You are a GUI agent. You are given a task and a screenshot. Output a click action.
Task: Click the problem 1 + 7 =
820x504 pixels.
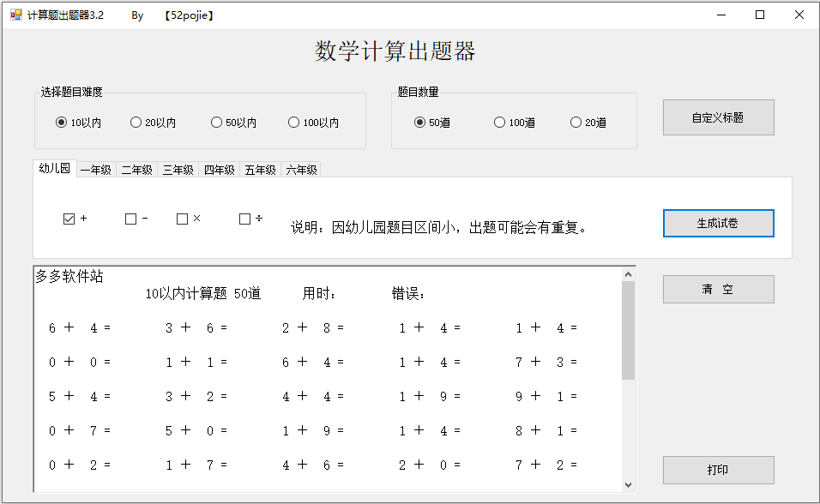coord(196,465)
